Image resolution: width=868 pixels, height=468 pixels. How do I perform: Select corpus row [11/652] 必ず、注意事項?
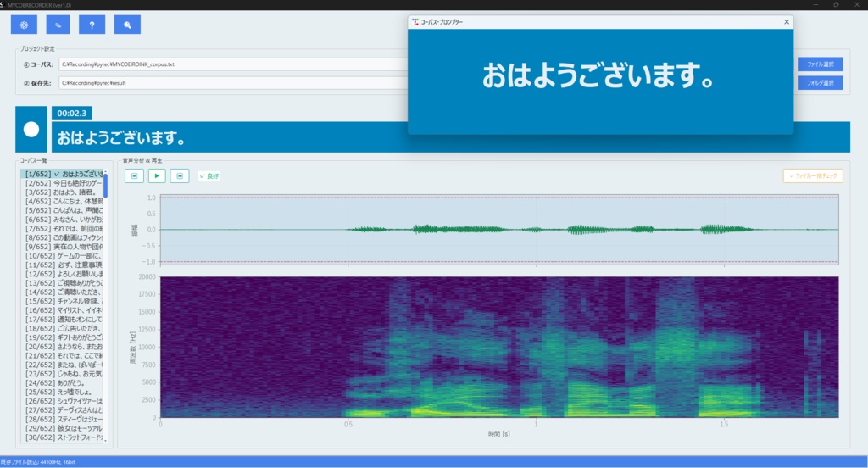tap(62, 265)
